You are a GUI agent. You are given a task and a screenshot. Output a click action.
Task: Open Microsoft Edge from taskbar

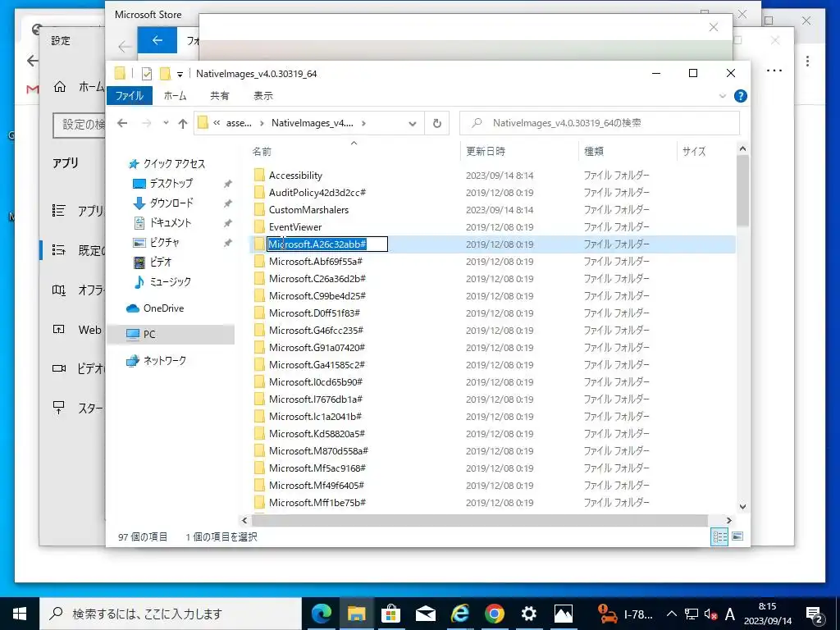coord(322,614)
